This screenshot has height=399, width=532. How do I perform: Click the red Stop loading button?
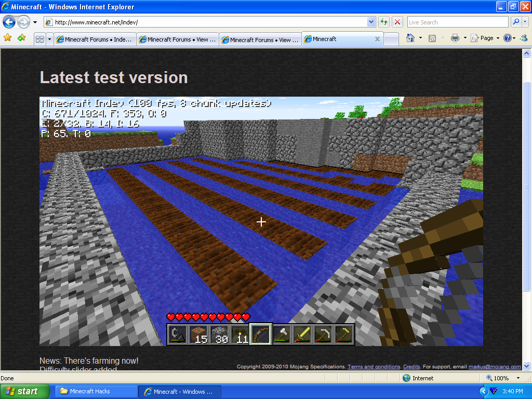pos(397,22)
